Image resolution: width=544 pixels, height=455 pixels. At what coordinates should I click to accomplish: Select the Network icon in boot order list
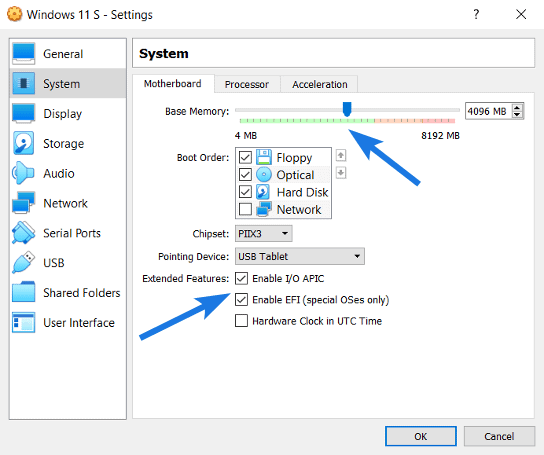coord(264,209)
